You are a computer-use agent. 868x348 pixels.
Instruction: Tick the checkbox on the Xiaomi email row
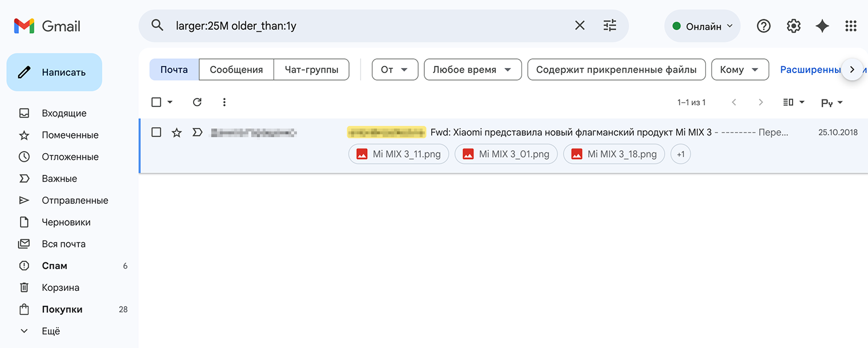156,133
